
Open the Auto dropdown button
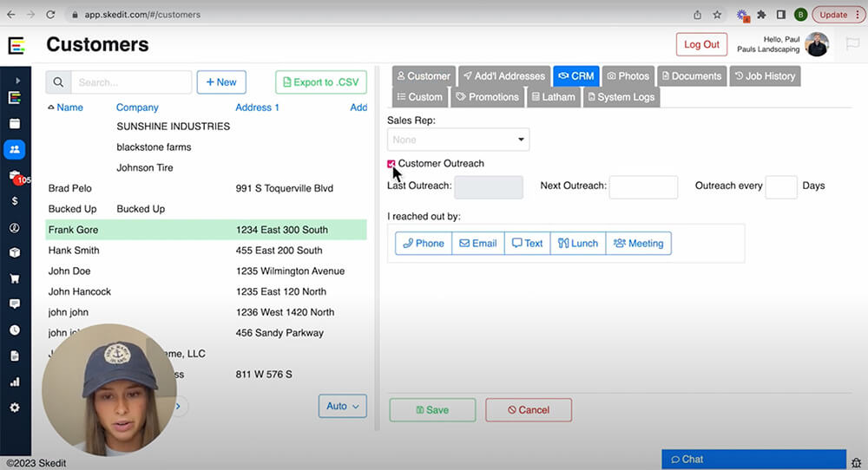click(x=342, y=406)
